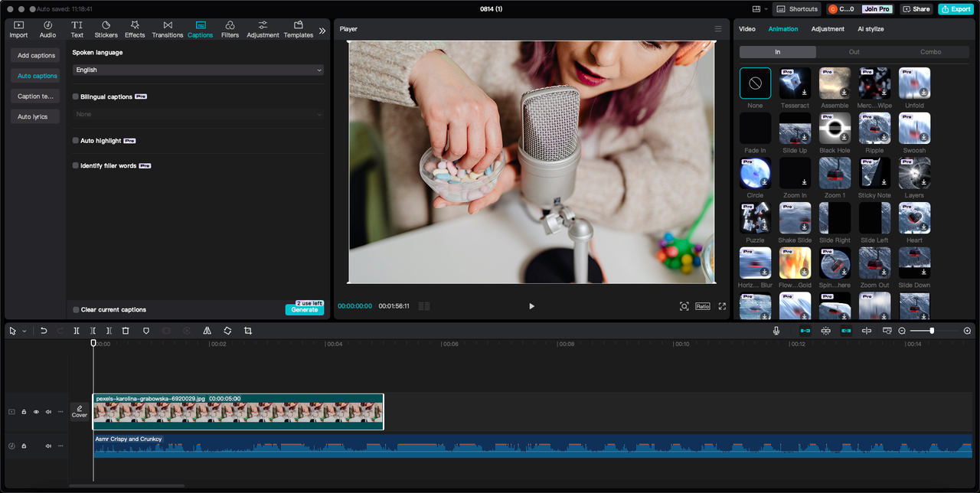Toggle visibility eye on video track

(36, 412)
